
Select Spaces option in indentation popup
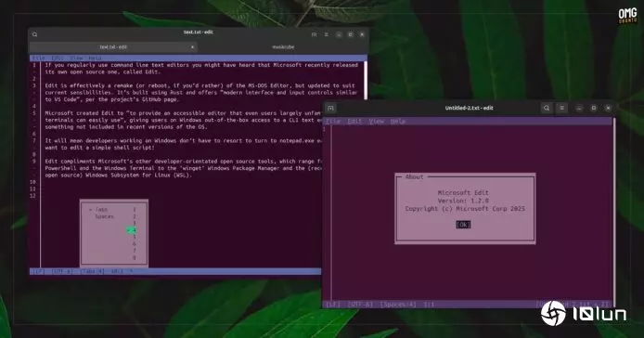click(x=104, y=216)
